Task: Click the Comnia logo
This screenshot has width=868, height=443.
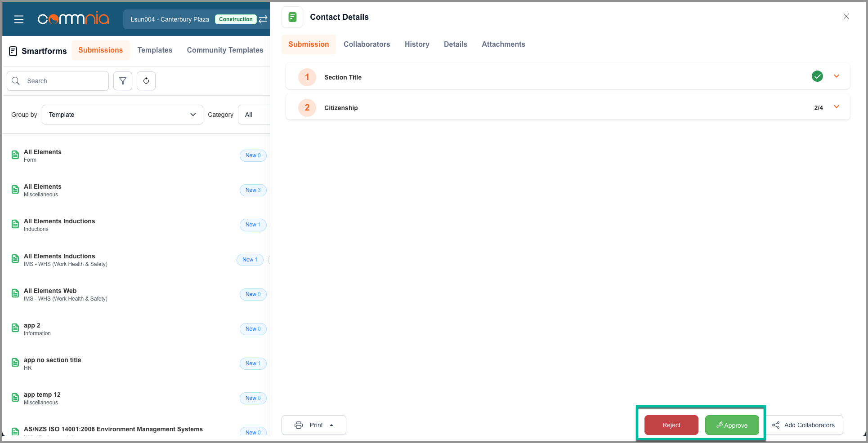Action: coord(73,19)
